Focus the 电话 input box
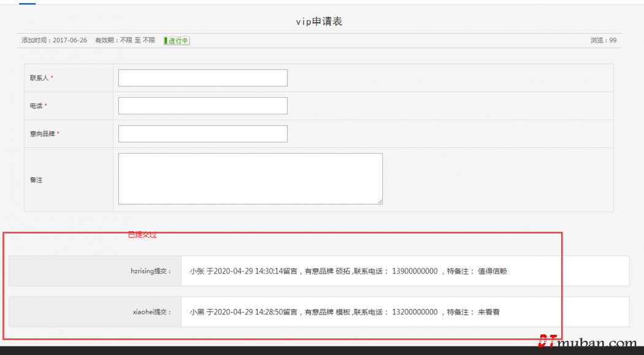 tap(202, 106)
